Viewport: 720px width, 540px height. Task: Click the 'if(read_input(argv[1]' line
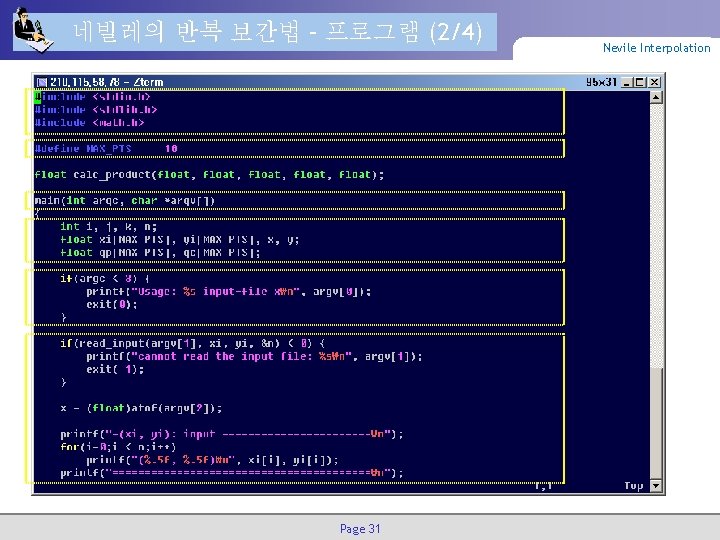(193, 343)
